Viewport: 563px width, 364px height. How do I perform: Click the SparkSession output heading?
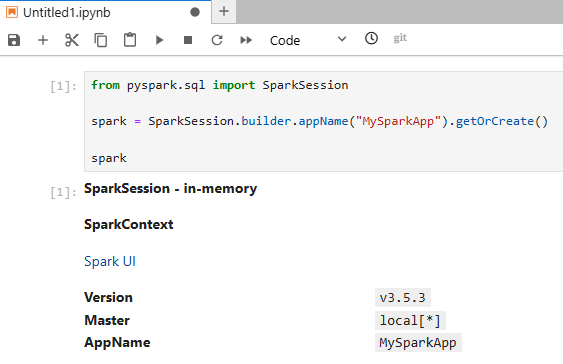pos(171,188)
